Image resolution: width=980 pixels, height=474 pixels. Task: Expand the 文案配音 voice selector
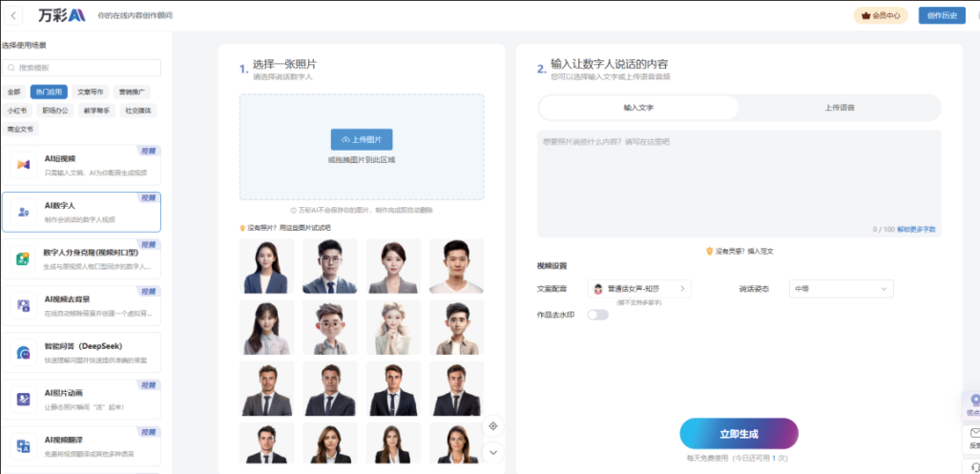click(639, 288)
